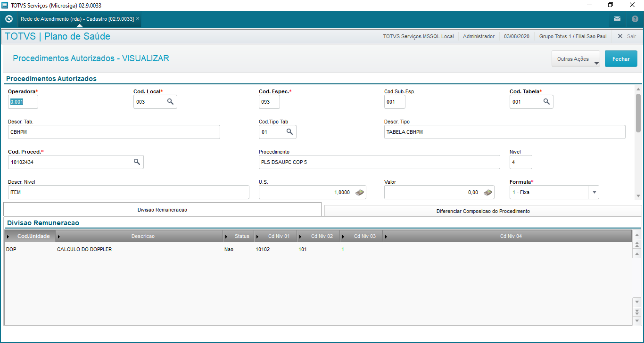
Task: Page down the grid with double-down arrow
Action: tap(637, 311)
